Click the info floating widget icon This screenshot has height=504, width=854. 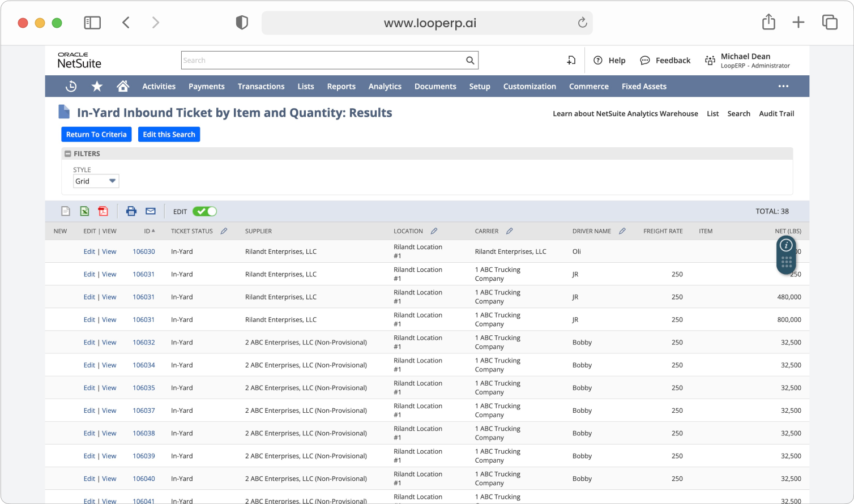(786, 245)
